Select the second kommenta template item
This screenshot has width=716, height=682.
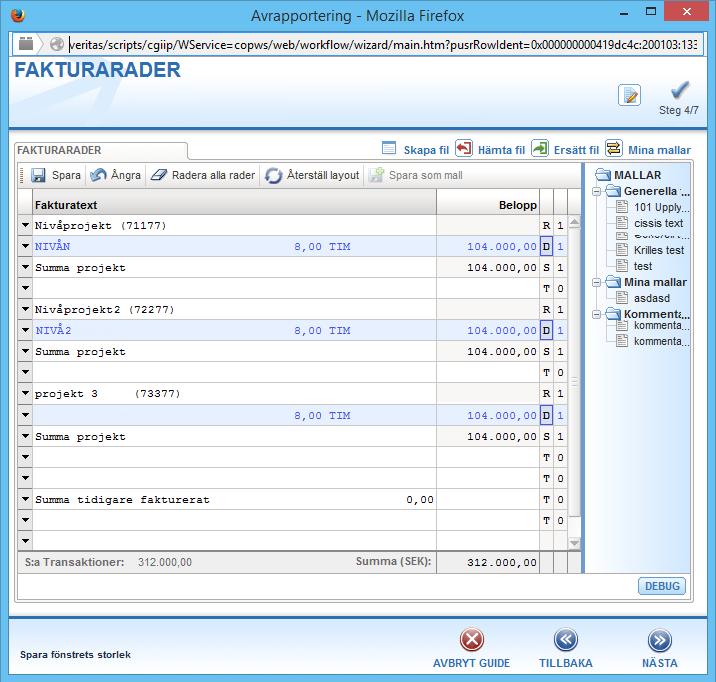[x=653, y=341]
